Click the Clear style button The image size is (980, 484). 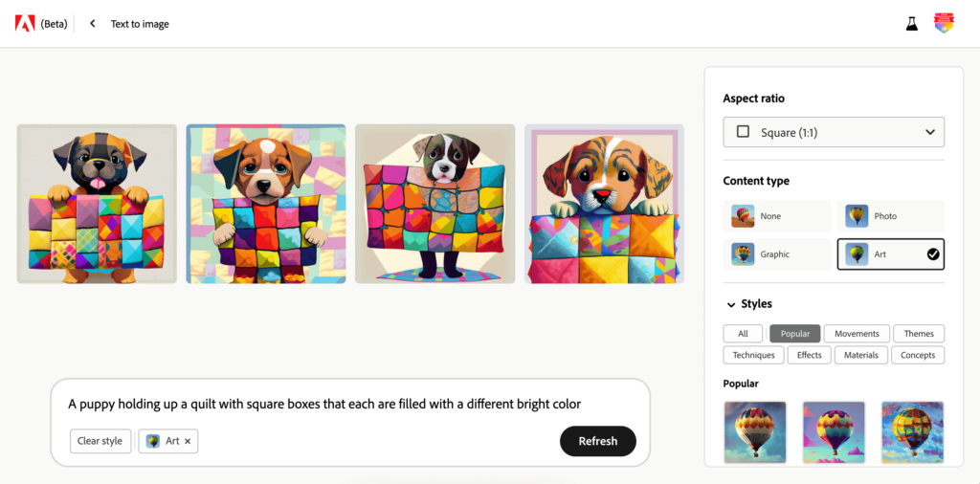(x=100, y=441)
